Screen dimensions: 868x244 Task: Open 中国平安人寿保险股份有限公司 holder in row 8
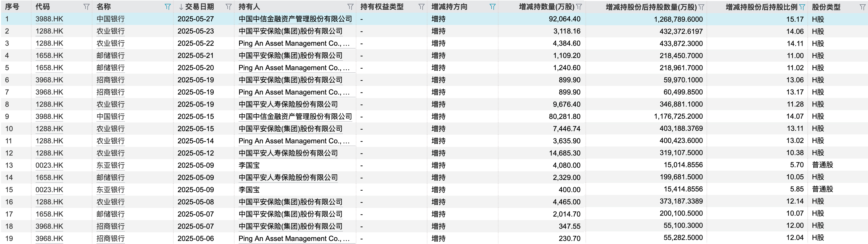pyautogui.click(x=288, y=104)
